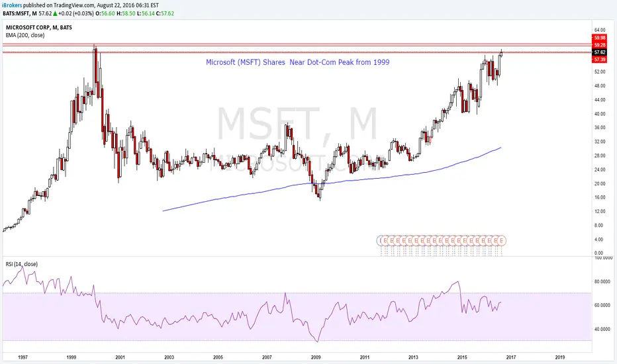Viewport: 617px width, 364px height.
Task: Click the first blue-outlined earnings marker in the row
Action: [381, 240]
